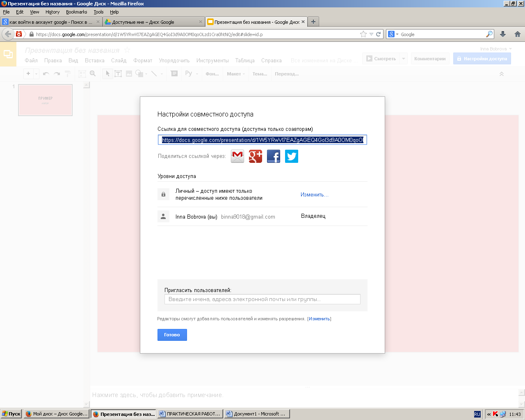Open a new tab with plus button
Viewport: 525px width, 420px height.
tap(313, 22)
